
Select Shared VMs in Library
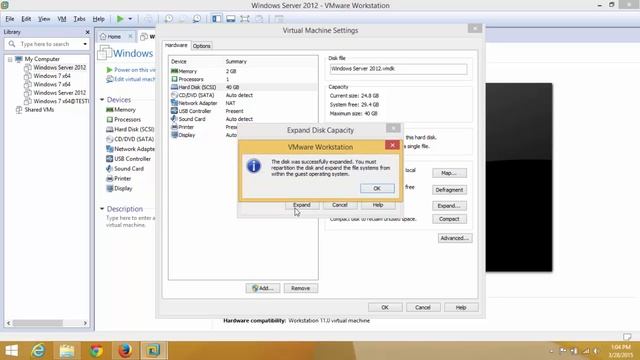click(x=39, y=109)
